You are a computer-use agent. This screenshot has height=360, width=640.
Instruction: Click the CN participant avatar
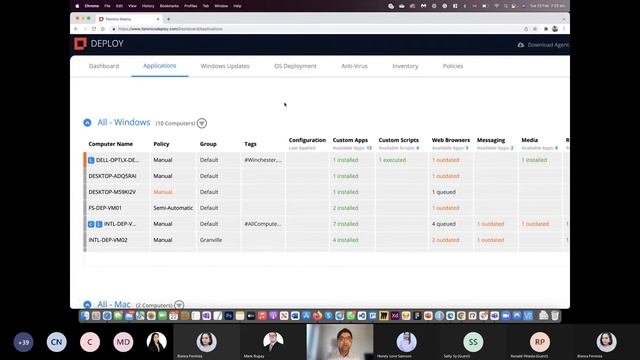pyautogui.click(x=56, y=342)
